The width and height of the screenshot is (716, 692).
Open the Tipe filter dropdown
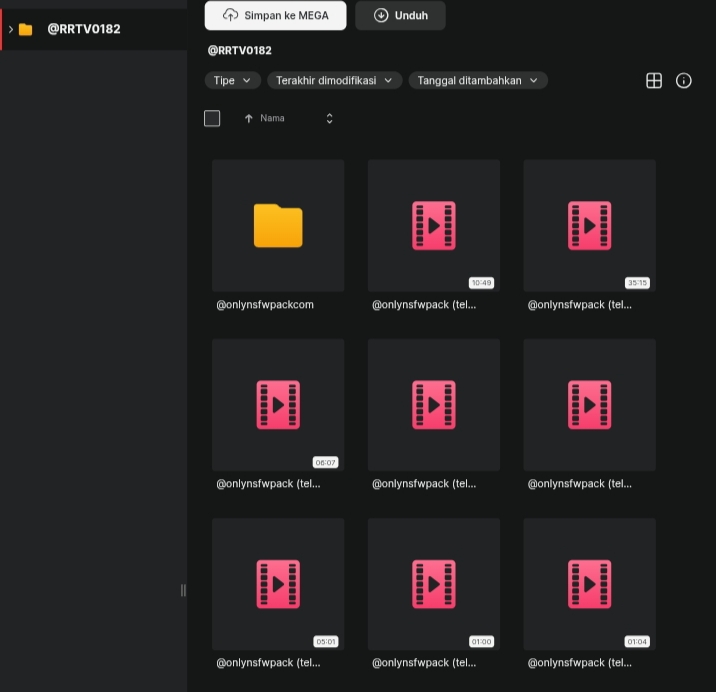click(232, 80)
